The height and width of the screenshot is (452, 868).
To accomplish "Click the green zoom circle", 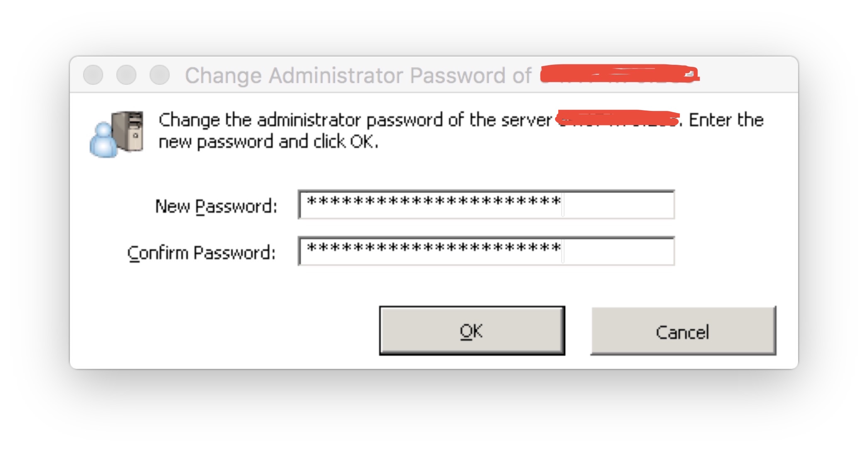I will click(x=159, y=75).
